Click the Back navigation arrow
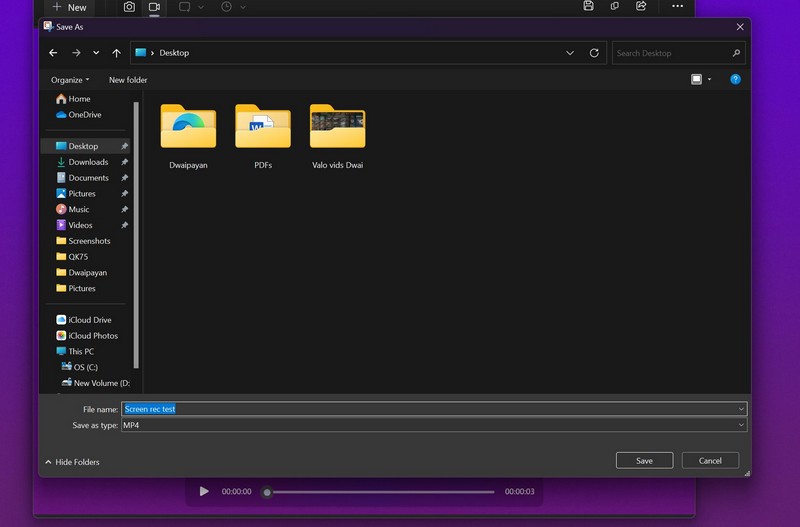 pyautogui.click(x=54, y=53)
